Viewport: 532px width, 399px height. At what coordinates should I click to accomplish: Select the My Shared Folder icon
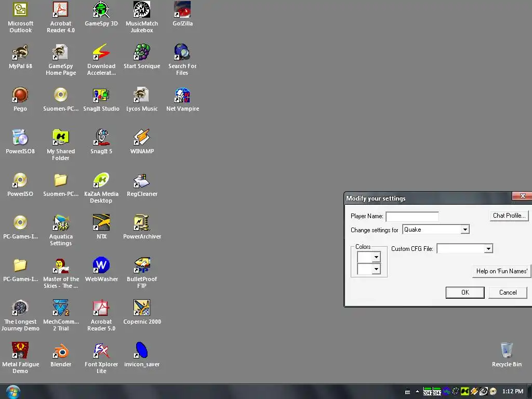[x=61, y=137]
